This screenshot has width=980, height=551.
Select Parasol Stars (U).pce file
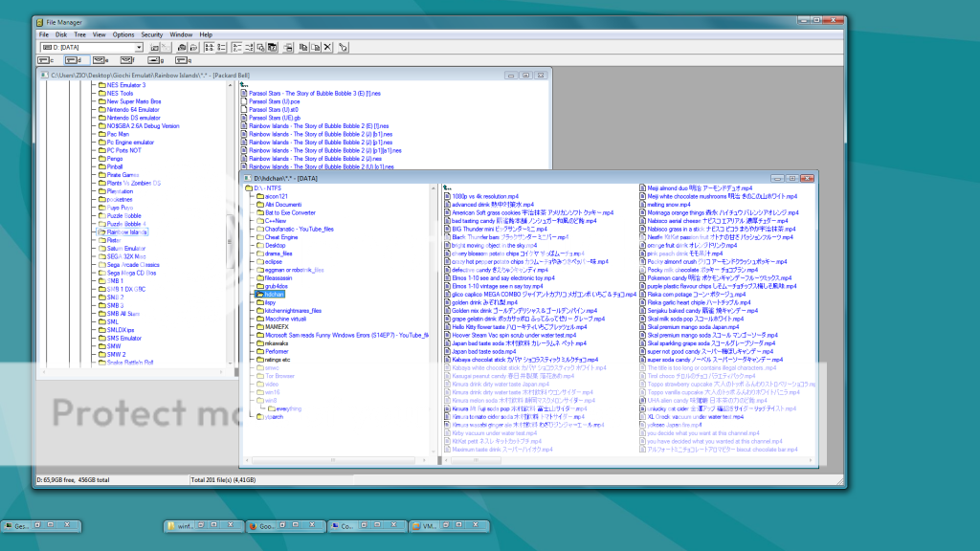274,100
